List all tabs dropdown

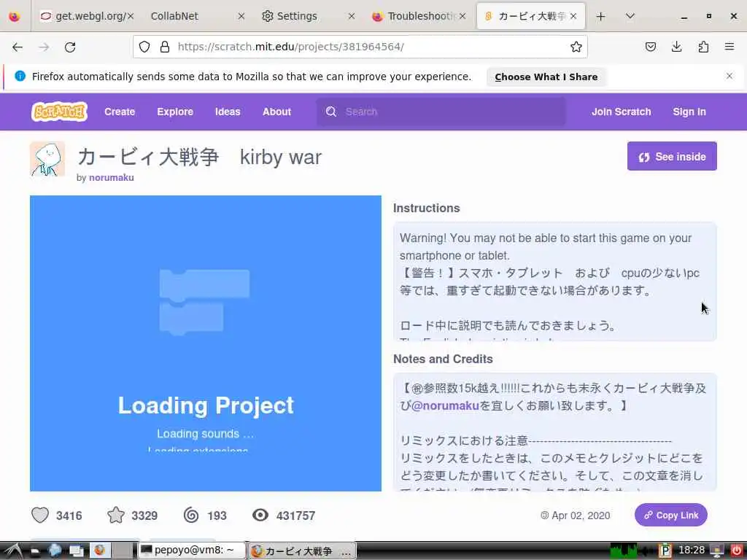coord(630,16)
